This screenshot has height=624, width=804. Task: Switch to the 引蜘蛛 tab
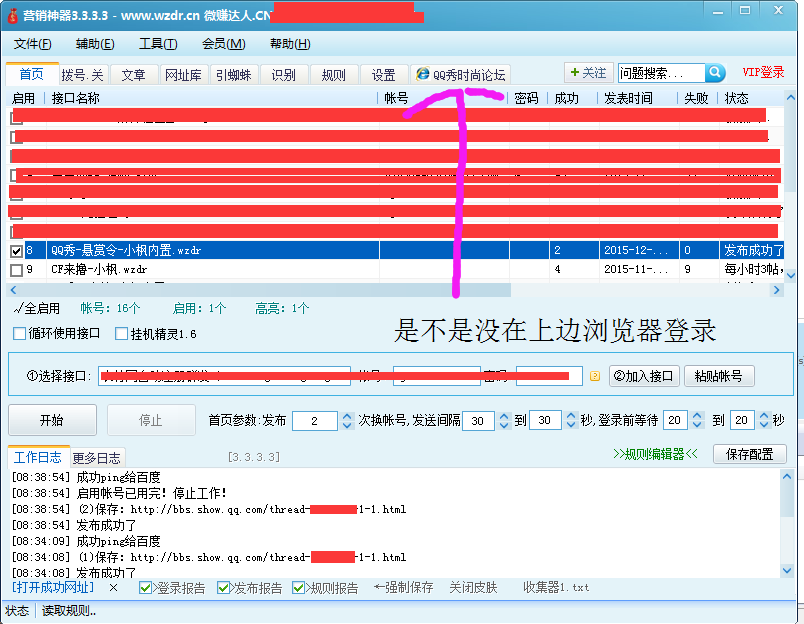tap(232, 75)
